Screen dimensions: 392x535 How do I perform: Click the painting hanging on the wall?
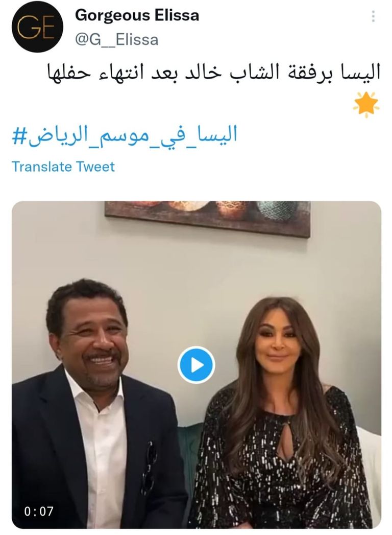coord(208,218)
